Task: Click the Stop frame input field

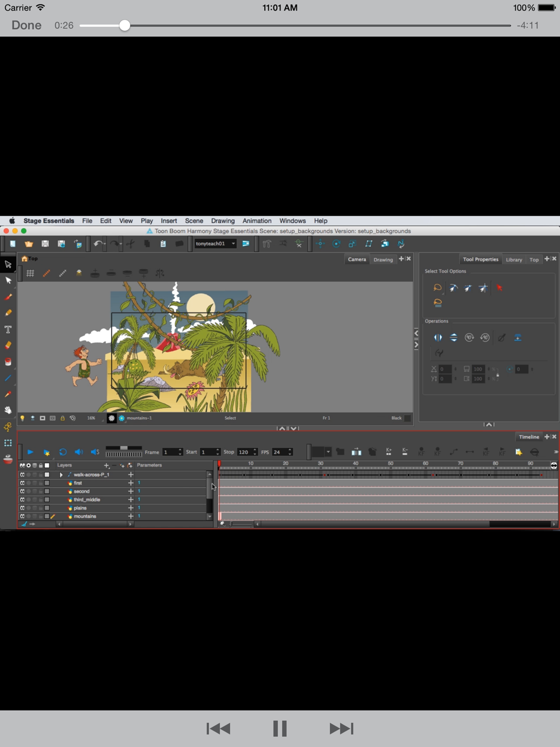Action: click(244, 452)
